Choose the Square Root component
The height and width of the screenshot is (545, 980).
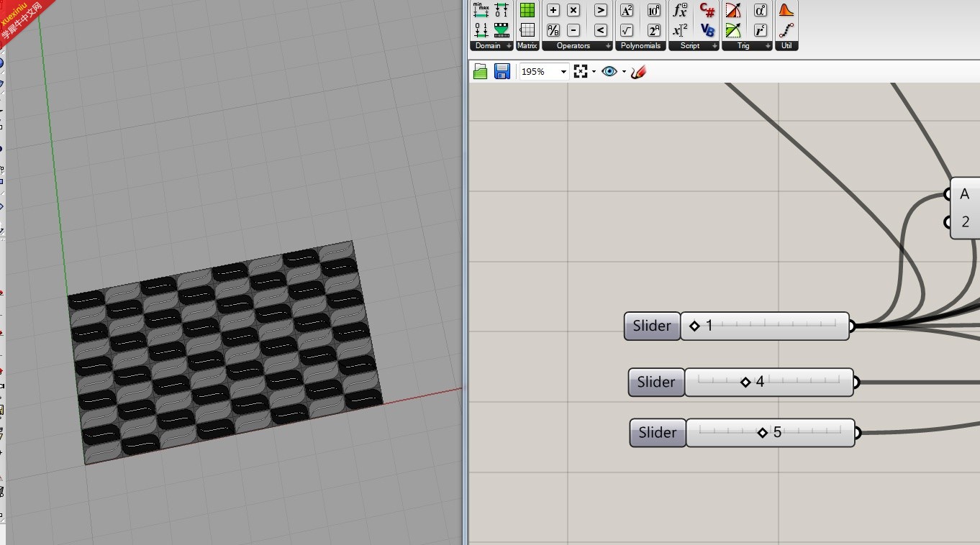click(x=627, y=30)
